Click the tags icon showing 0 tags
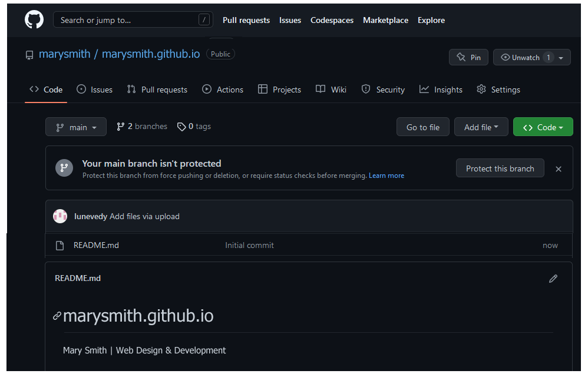Screen dimensions: 588x377 pos(181,127)
